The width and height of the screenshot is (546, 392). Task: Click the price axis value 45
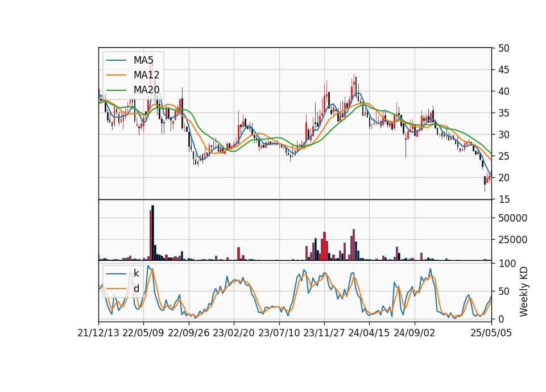503,70
